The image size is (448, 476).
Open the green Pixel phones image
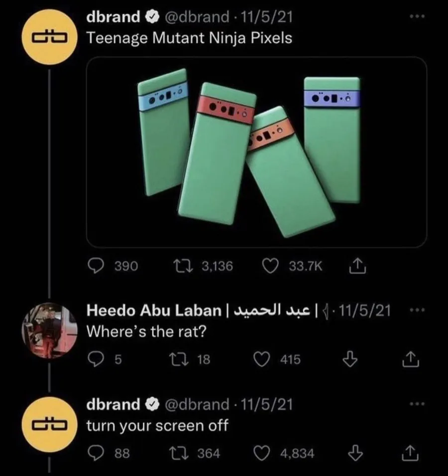point(257,152)
